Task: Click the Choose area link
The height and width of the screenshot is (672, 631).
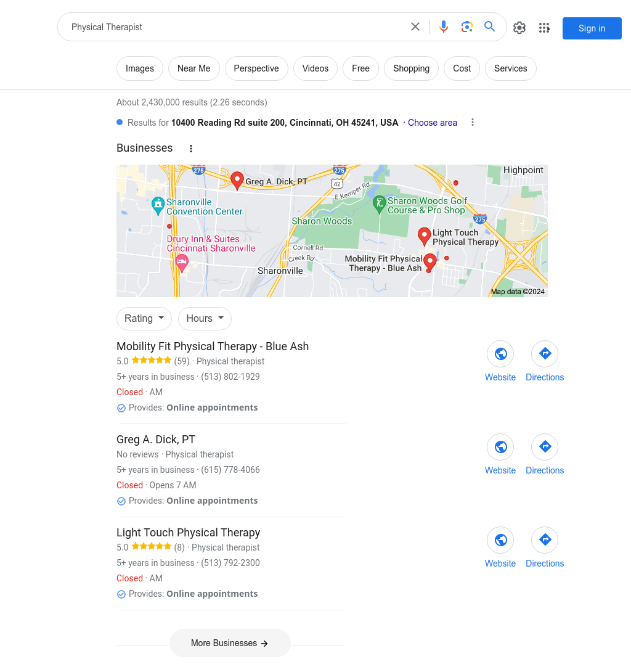Action: coord(432,123)
